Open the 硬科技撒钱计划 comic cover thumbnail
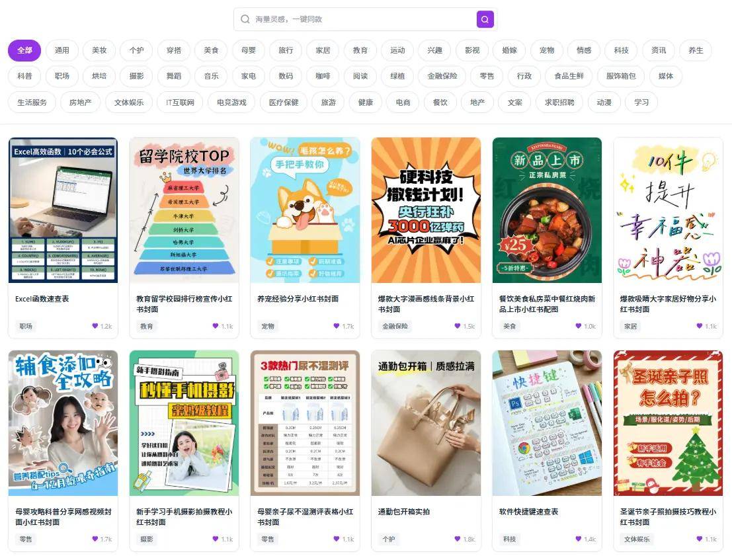 [426, 210]
